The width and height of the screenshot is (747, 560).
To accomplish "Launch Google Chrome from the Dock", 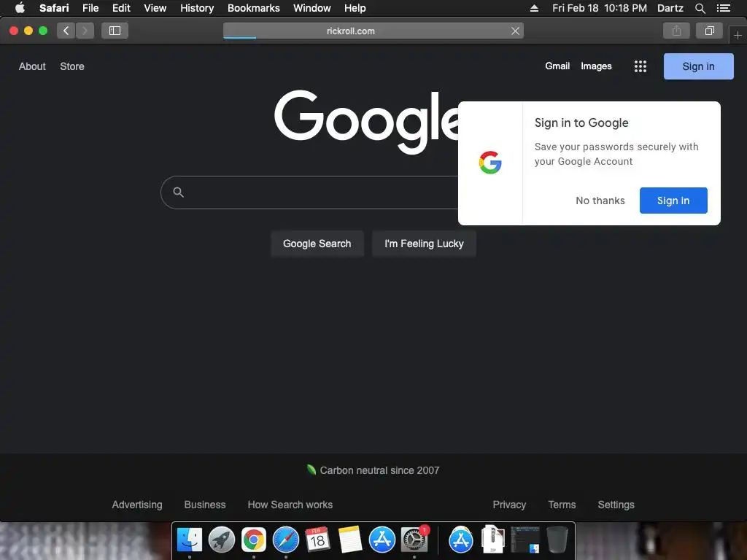I will [x=253, y=540].
